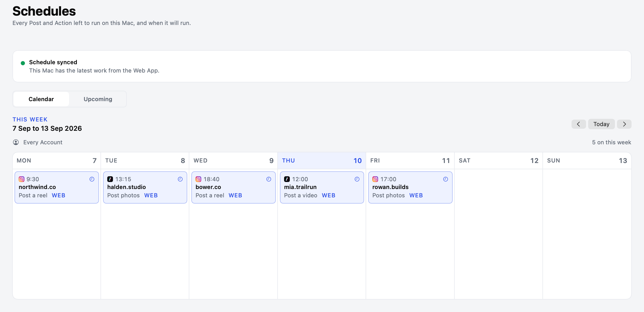
Task: Click the clock icon on bower.co card
Action: (x=269, y=179)
